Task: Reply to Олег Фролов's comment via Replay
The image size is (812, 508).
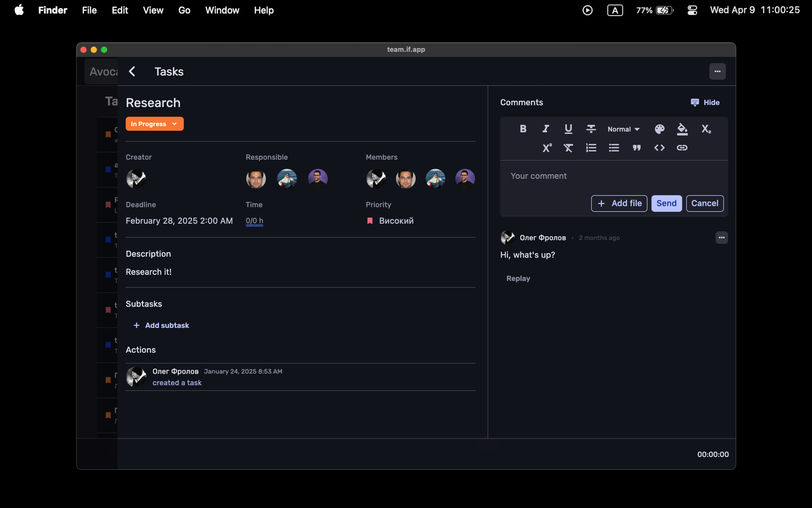Action: 518,278
